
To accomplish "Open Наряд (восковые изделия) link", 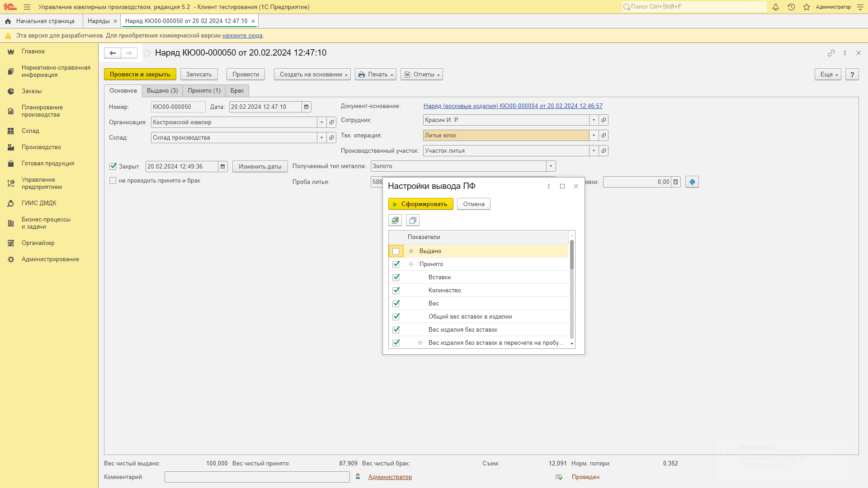I will click(513, 106).
